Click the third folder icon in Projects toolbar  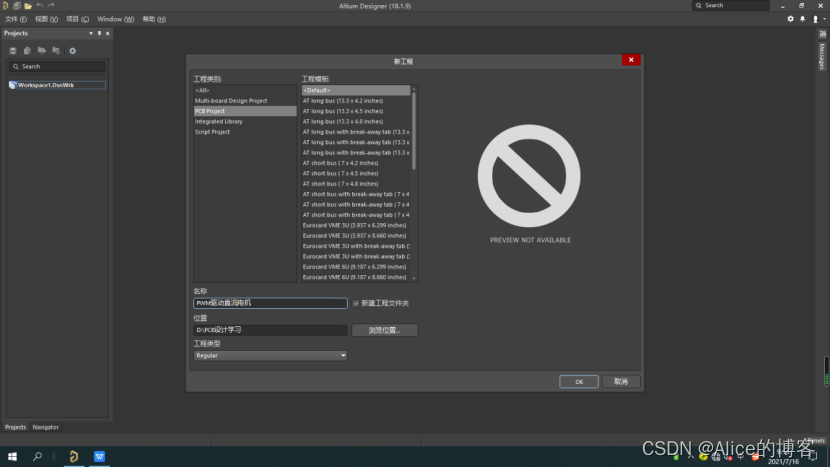pyautogui.click(x=41, y=51)
